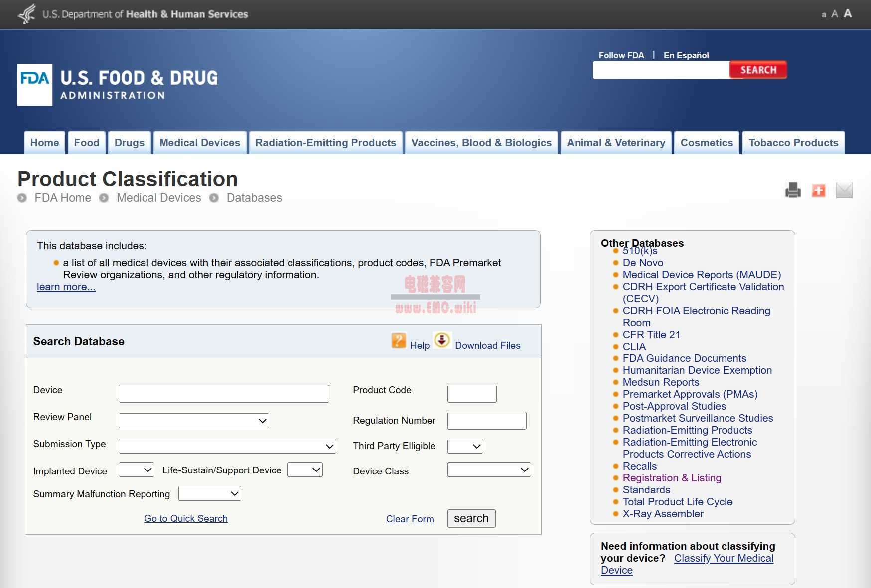Open the CLIA link

634,347
